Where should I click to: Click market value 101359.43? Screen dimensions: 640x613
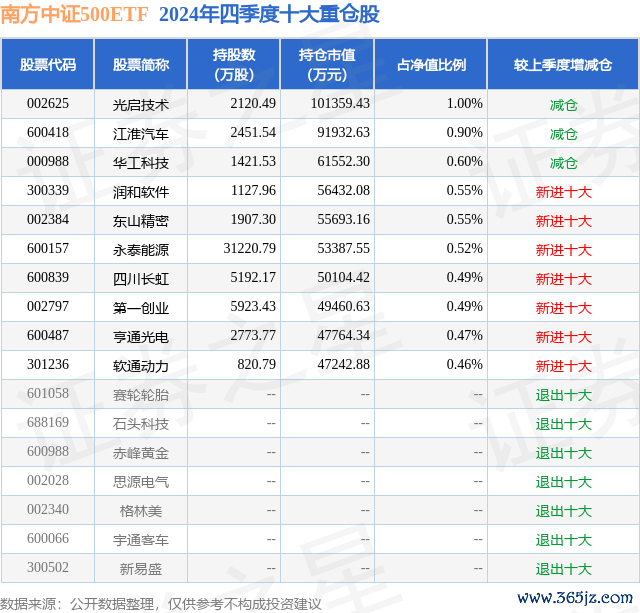point(340,104)
